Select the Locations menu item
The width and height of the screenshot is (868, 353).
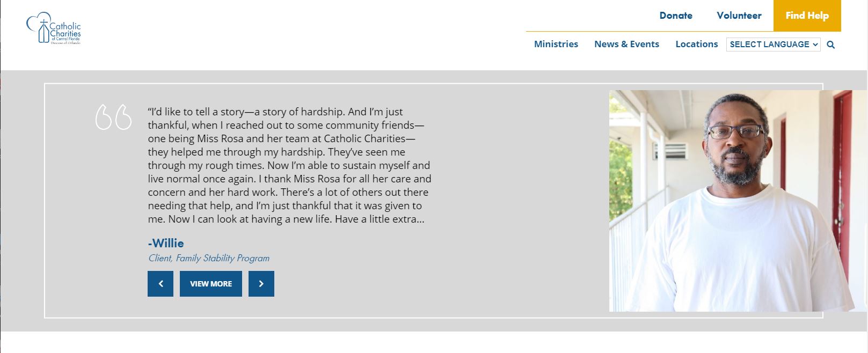pos(696,44)
